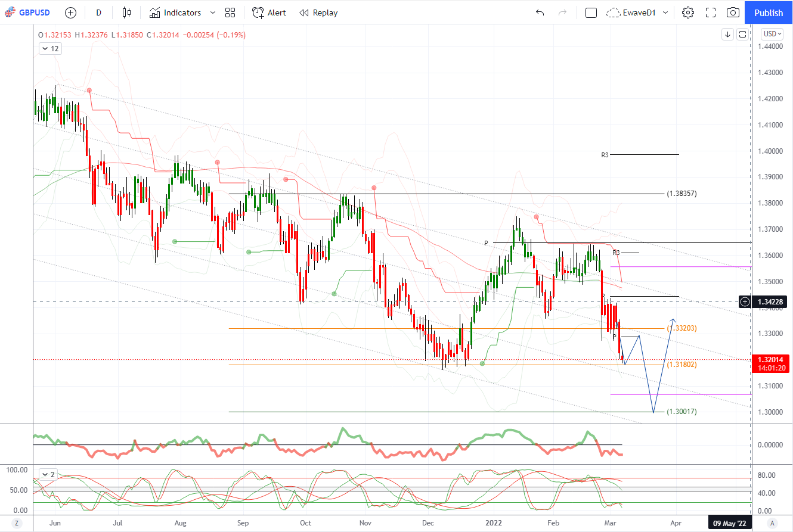This screenshot has height=532, width=793.
Task: Click the down-arrow pane button near USD
Action: coord(727,34)
